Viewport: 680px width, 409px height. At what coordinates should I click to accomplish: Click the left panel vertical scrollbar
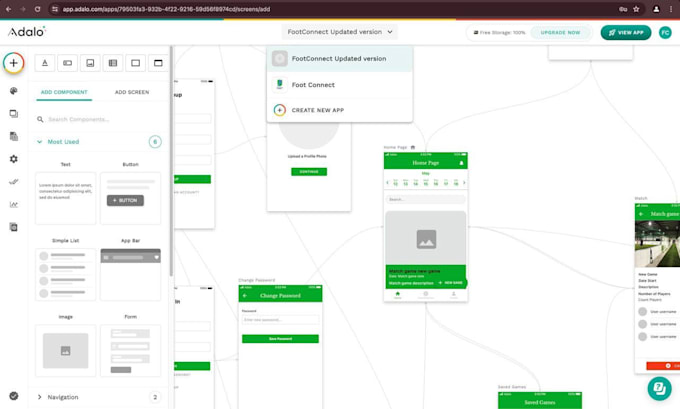pos(171,161)
